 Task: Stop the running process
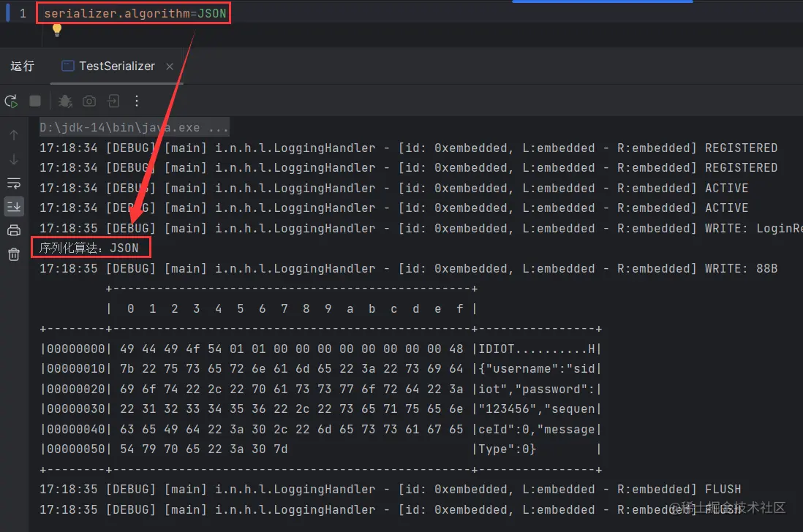coord(35,101)
